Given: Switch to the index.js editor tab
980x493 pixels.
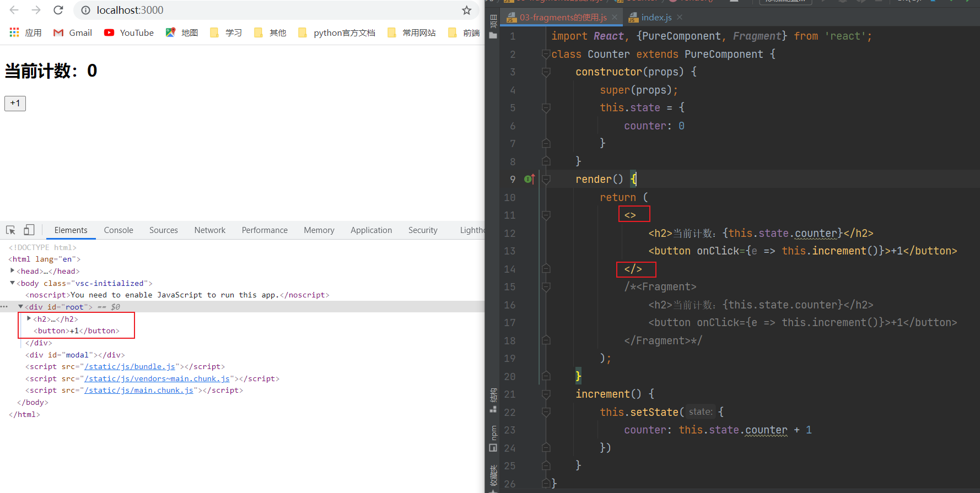Looking at the screenshot, I should coord(656,17).
